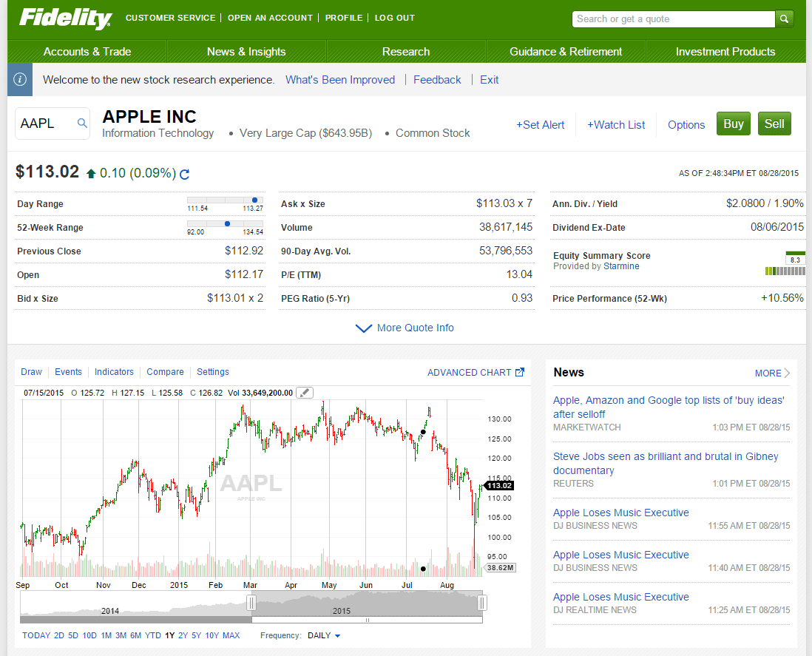Screen dimensions: 812x656
Task: Open the ADVANCED CHART link
Action: pyautogui.click(x=469, y=372)
